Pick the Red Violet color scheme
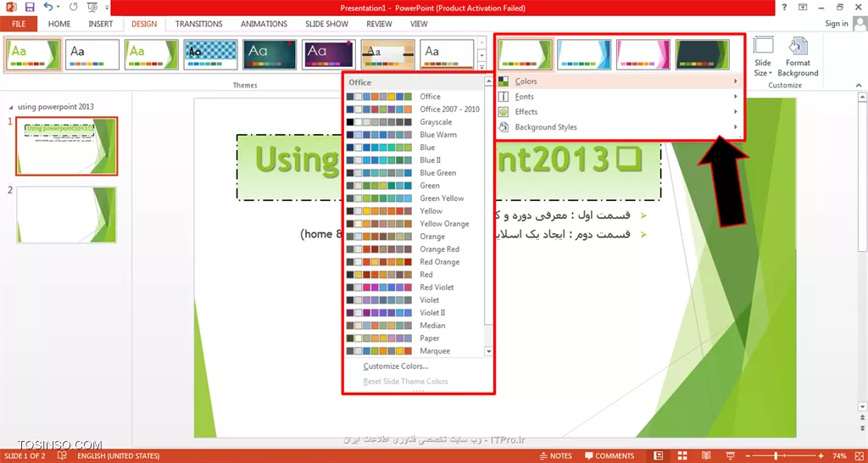 [x=414, y=287]
